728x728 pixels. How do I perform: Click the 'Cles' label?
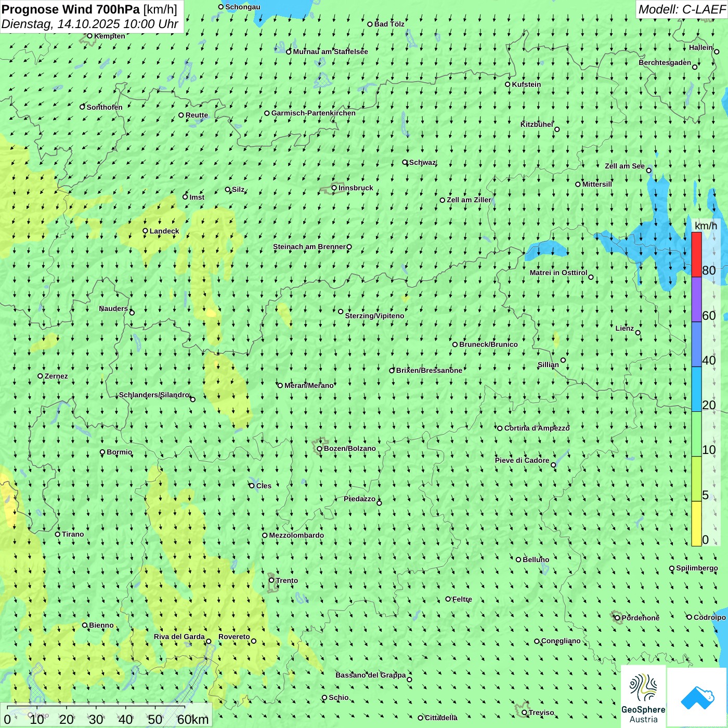coord(264,486)
